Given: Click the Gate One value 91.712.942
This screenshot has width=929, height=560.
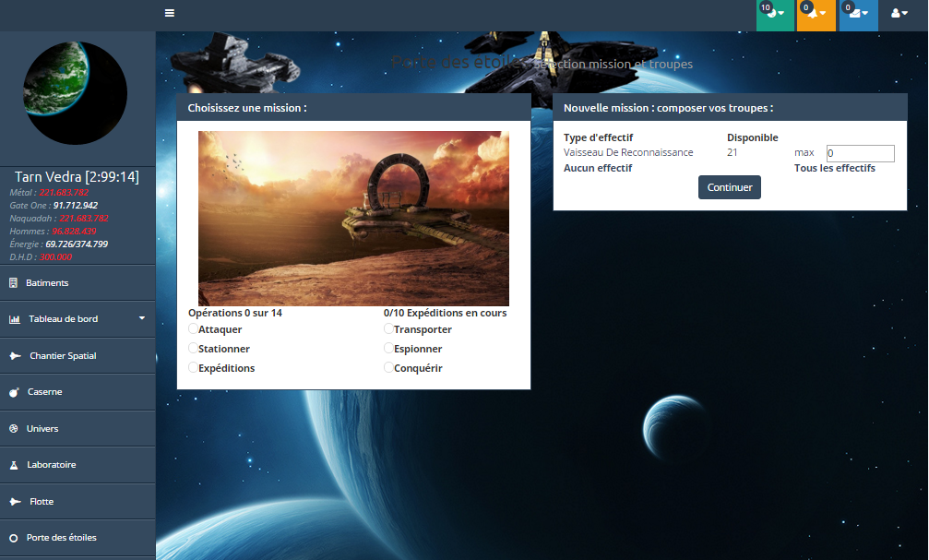Looking at the screenshot, I should point(76,205).
